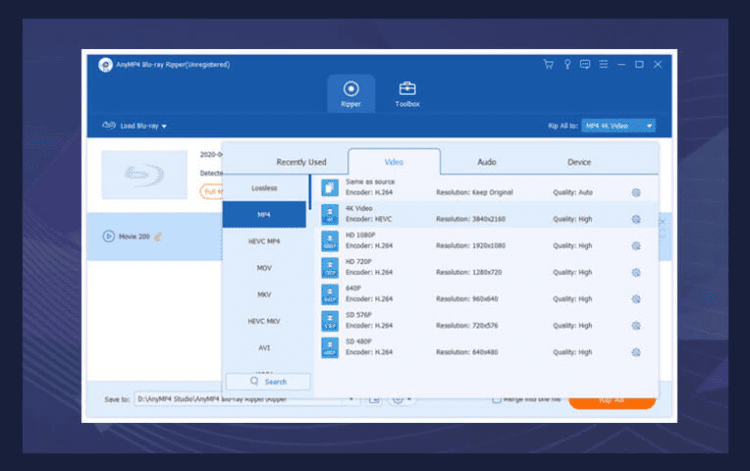This screenshot has width=750, height=471.
Task: Open settings gear for HD 1080P
Action: pos(636,246)
